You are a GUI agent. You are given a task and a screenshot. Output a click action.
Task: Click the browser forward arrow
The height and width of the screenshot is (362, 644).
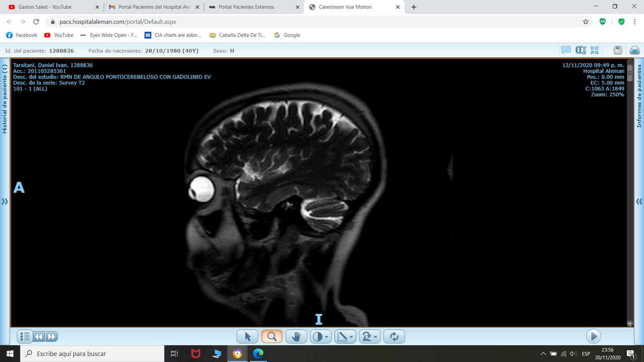pos(23,22)
